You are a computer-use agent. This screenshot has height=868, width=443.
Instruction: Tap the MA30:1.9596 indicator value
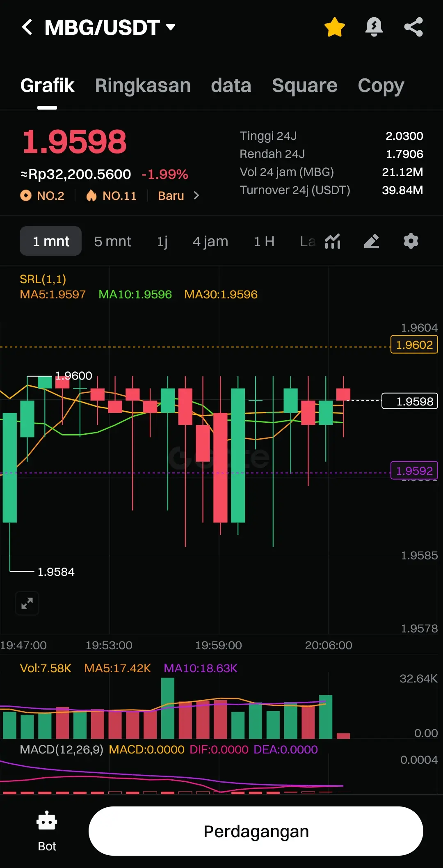[x=221, y=294]
